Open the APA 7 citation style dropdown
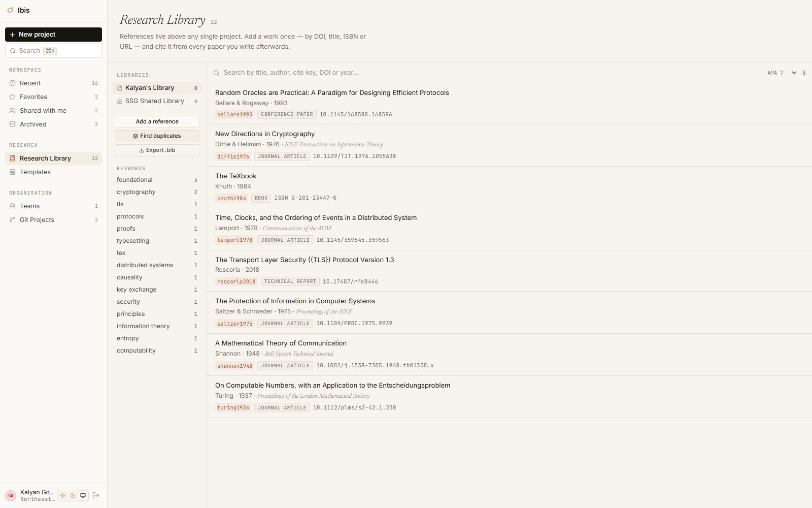 (x=782, y=73)
